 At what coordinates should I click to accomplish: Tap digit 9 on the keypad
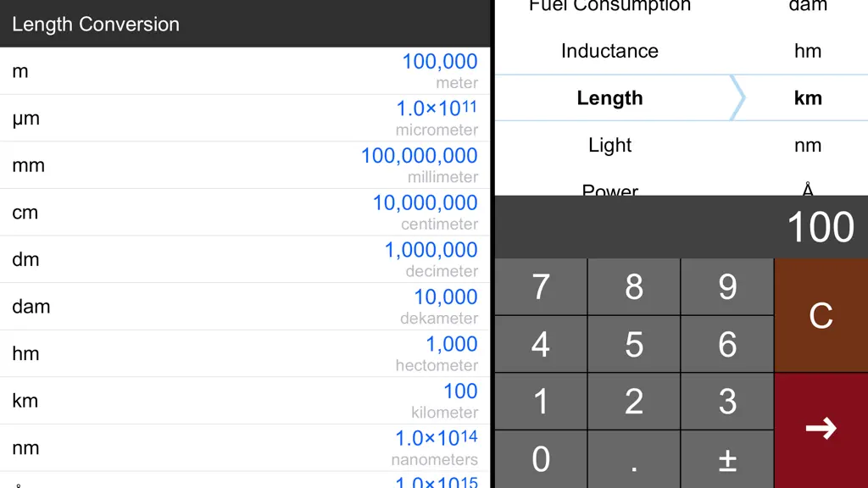pos(727,286)
